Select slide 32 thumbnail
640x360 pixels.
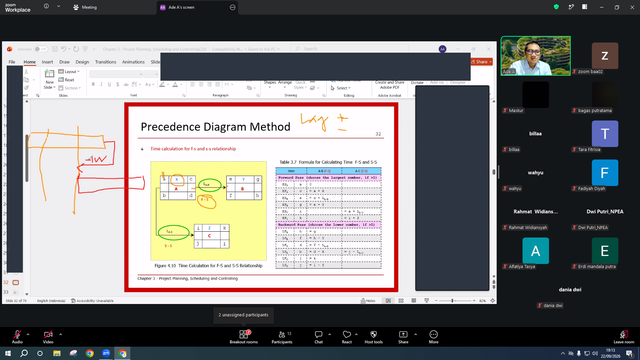coord(16,282)
